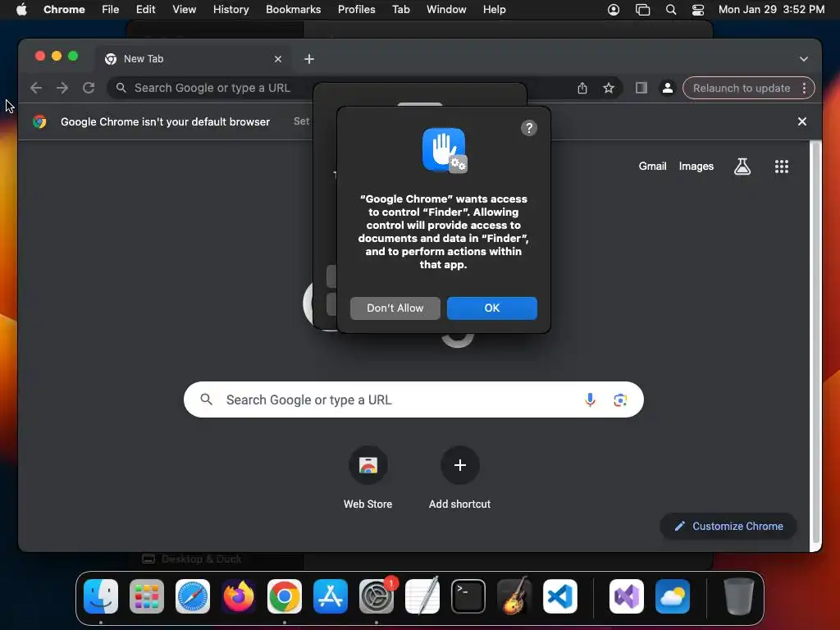Open the help question mark in dialog

[x=529, y=128]
